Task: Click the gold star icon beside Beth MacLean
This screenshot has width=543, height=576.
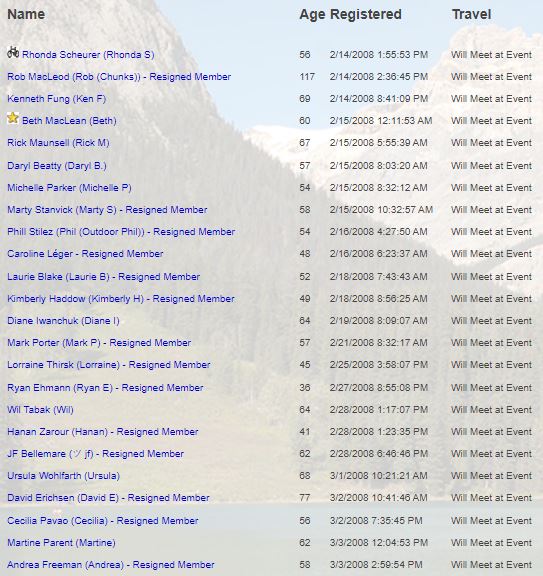Action: [x=13, y=118]
